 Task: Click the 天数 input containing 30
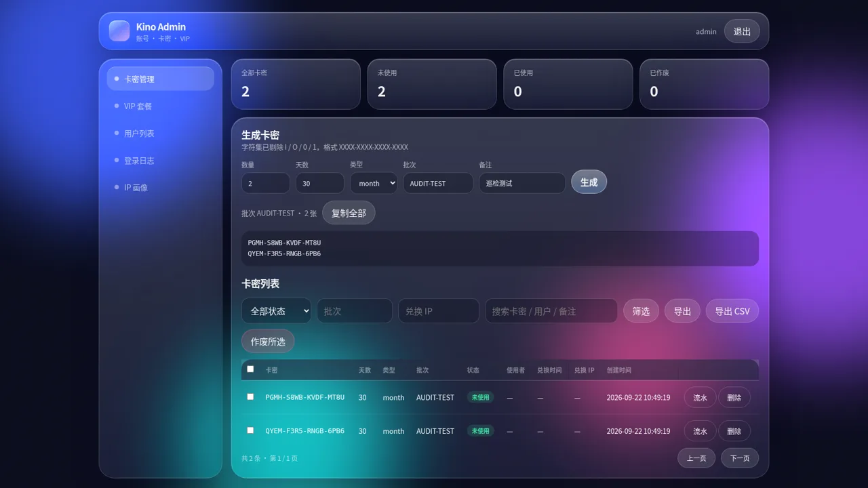[320, 183]
